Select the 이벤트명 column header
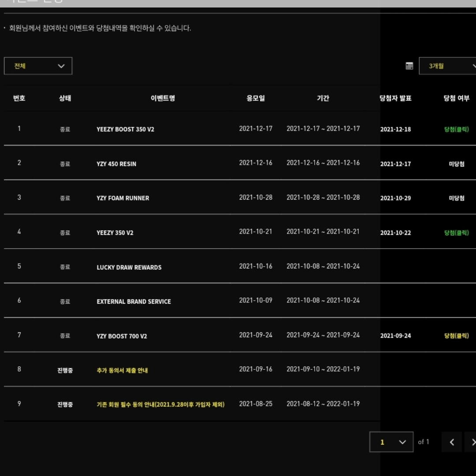This screenshot has height=476, width=476. coord(163,98)
